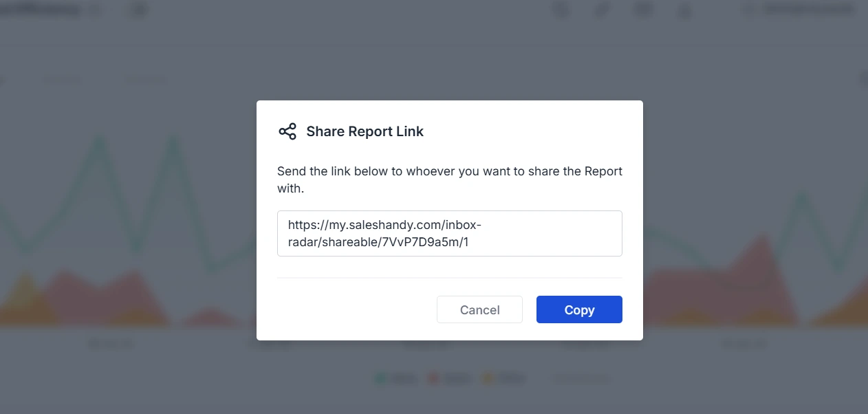Click the blurred icon right of search
This screenshot has height=414, width=868.
point(602,10)
